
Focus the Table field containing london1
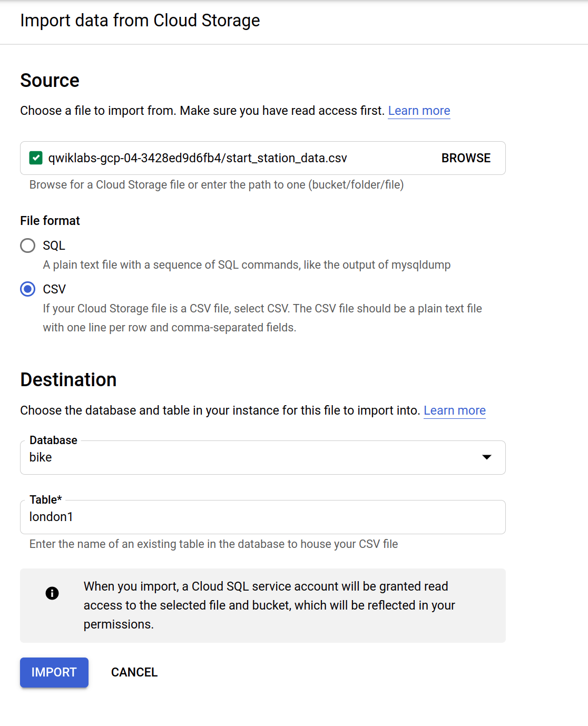[263, 517]
